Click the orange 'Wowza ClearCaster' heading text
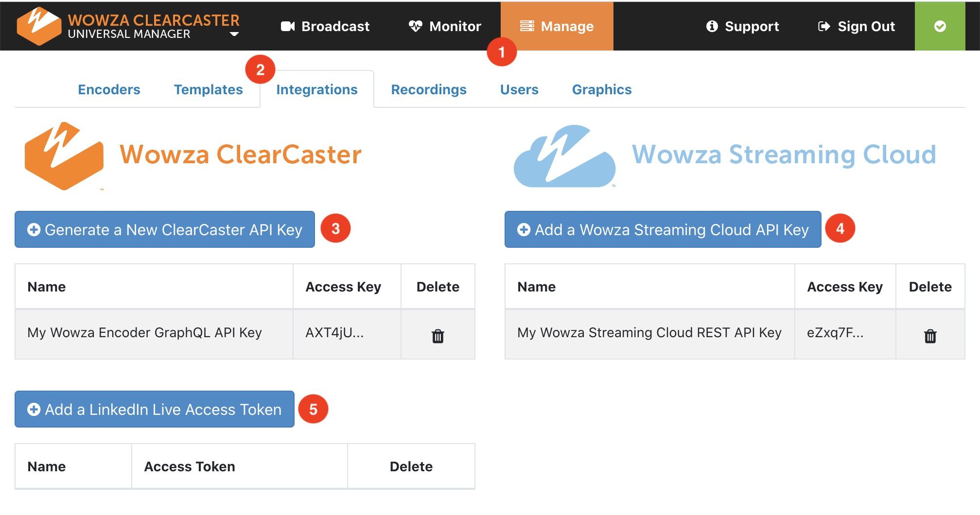 click(241, 154)
